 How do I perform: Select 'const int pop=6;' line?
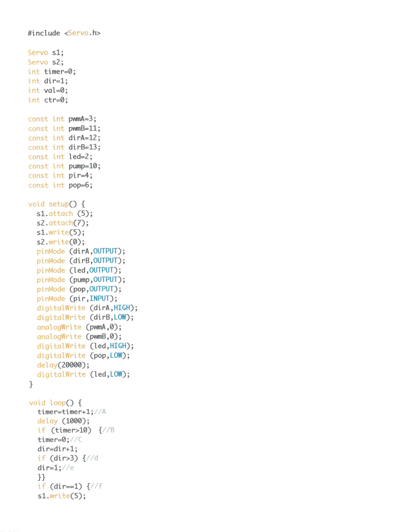(60, 185)
